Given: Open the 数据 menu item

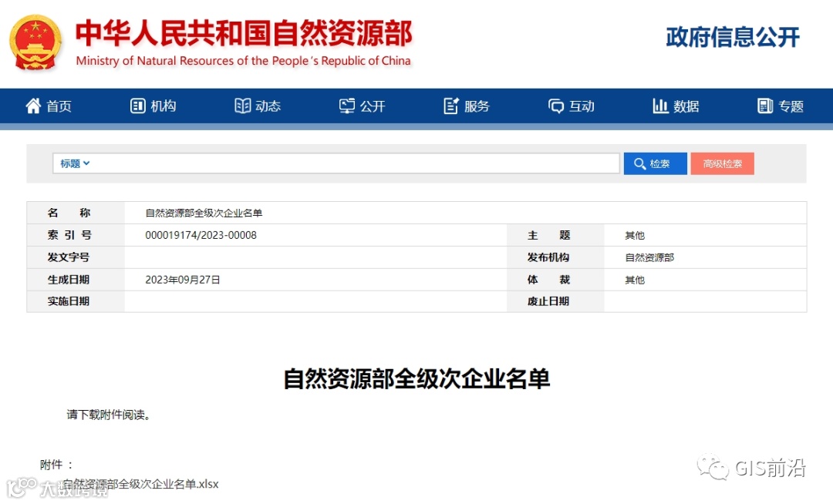Looking at the screenshot, I should point(676,106).
